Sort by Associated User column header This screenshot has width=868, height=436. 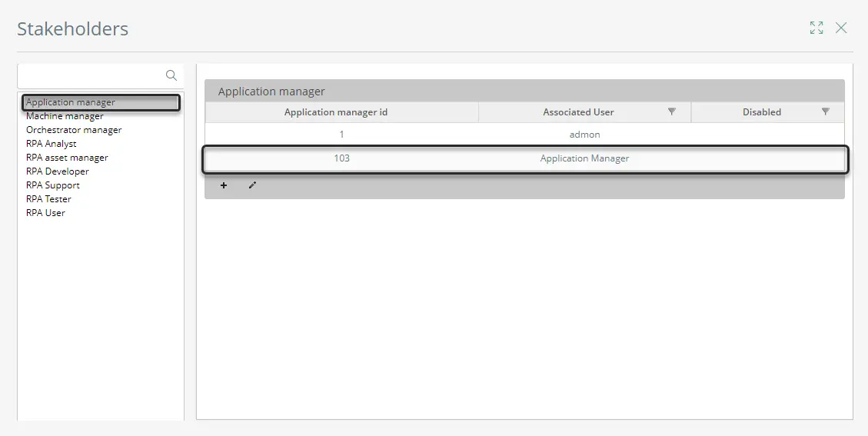578,112
